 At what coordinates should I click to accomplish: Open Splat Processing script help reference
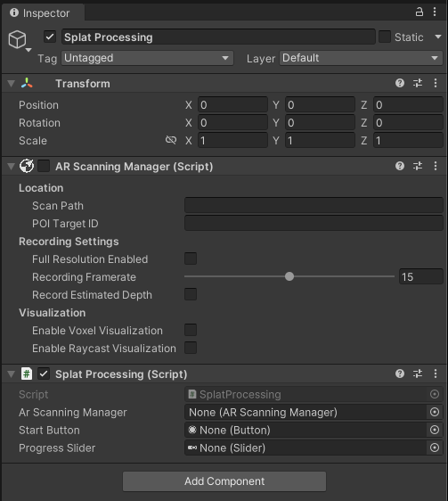point(400,374)
